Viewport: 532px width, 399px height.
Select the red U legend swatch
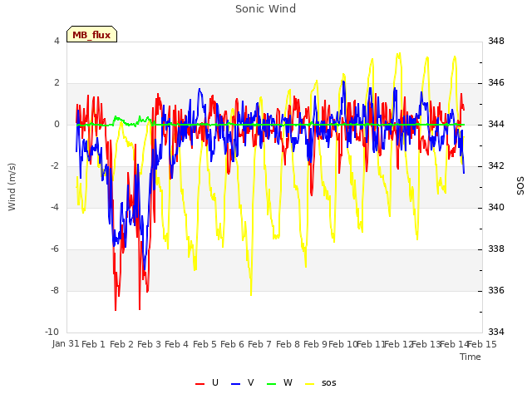coord(199,383)
